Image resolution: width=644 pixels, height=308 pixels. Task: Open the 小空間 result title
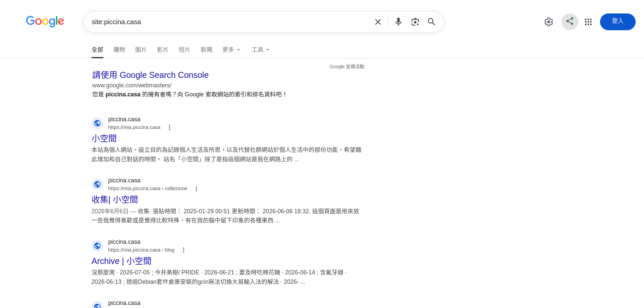coord(104,138)
